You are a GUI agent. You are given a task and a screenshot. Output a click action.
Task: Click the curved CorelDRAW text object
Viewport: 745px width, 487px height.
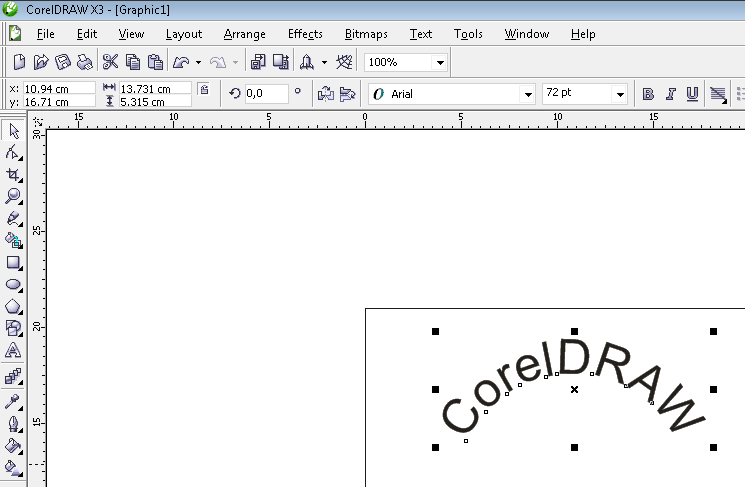[573, 385]
